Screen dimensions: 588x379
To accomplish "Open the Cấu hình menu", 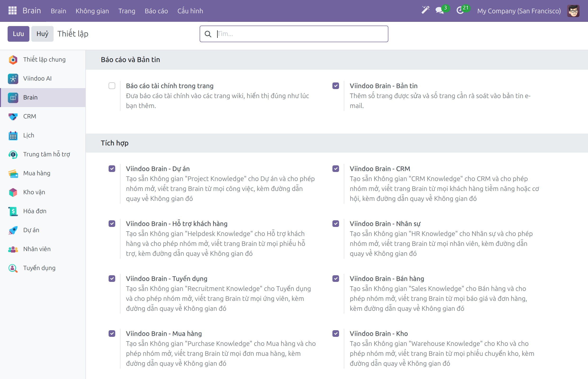I will tap(190, 11).
